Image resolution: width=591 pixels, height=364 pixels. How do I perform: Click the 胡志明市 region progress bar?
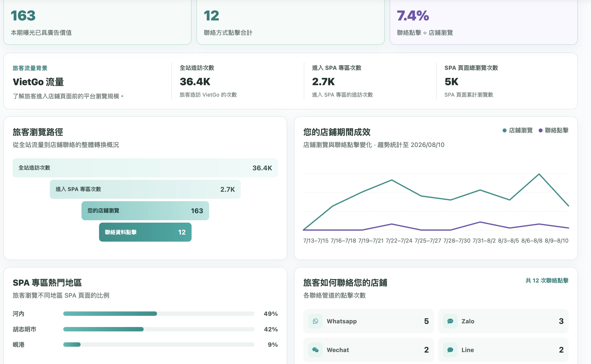coord(159,329)
